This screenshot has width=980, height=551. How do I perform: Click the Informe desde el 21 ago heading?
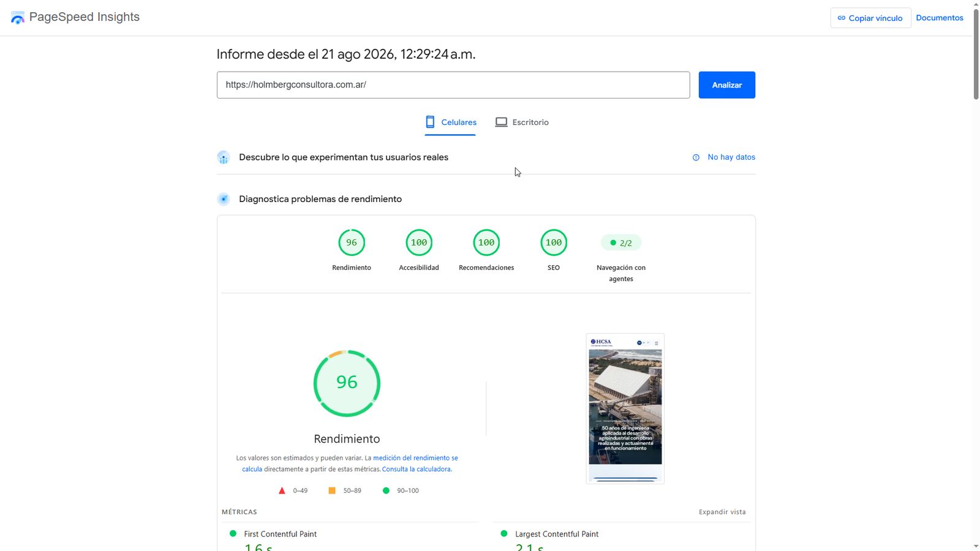(x=346, y=54)
